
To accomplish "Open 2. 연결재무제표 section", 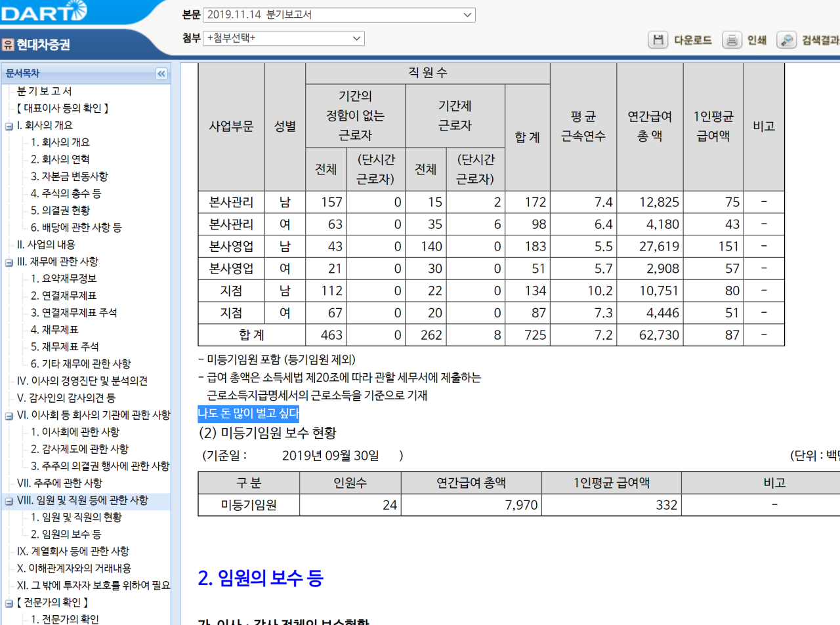I will 64,296.
